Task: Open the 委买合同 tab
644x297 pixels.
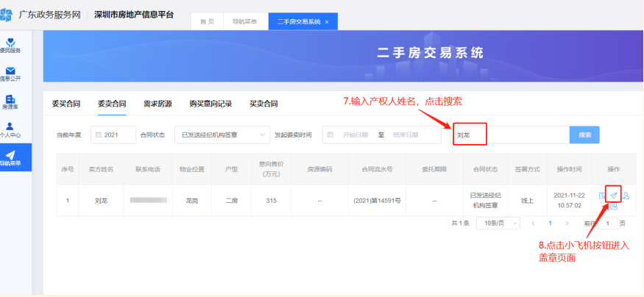Action: tap(66, 104)
